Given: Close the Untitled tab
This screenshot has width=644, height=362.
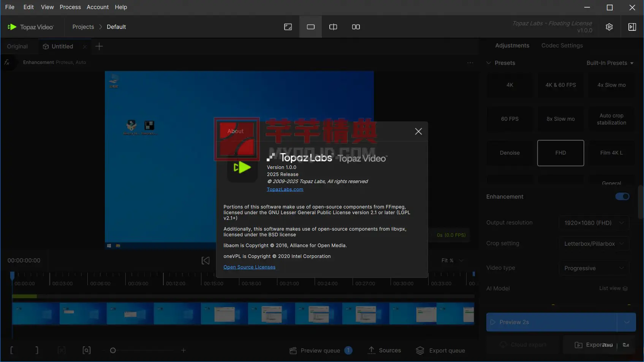Looking at the screenshot, I should pos(85,46).
